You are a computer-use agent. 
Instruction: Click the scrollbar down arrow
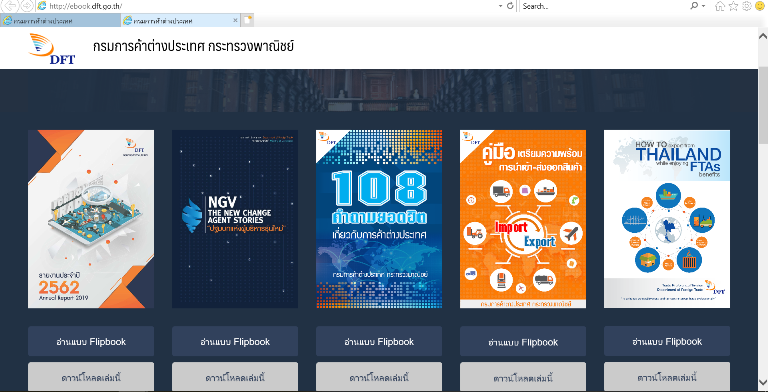point(763,382)
